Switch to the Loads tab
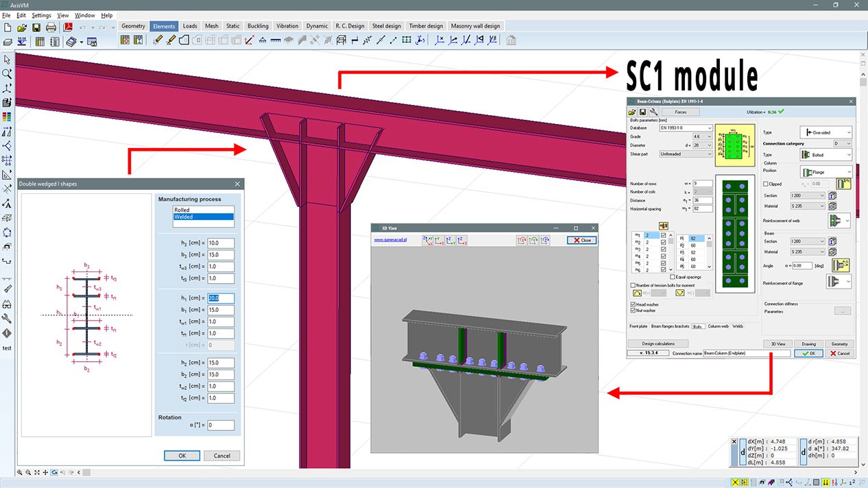 click(x=190, y=26)
